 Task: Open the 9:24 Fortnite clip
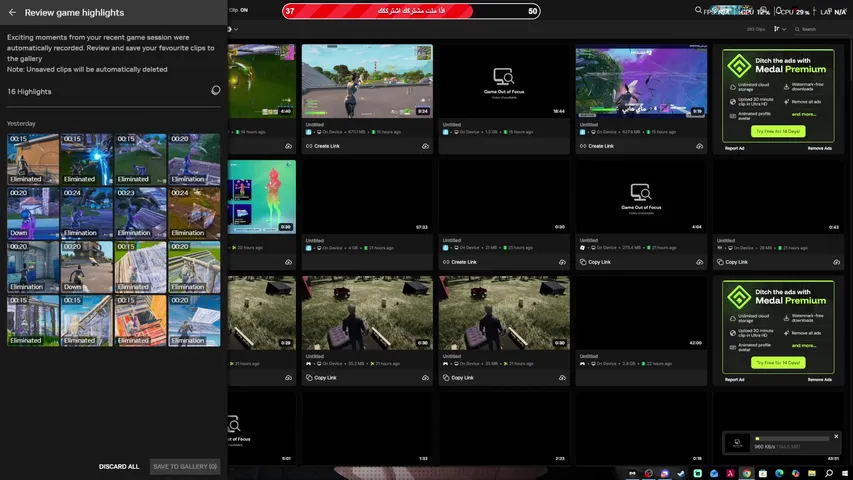click(367, 81)
